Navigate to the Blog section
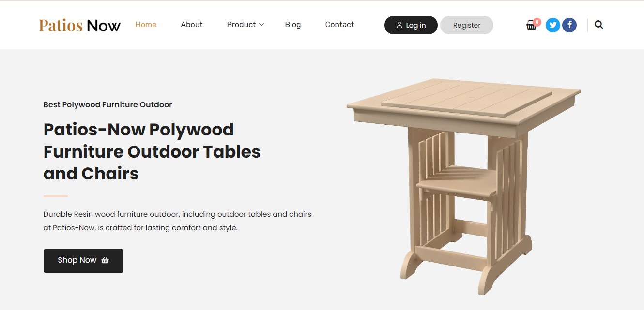The width and height of the screenshot is (644, 310). [x=293, y=25]
